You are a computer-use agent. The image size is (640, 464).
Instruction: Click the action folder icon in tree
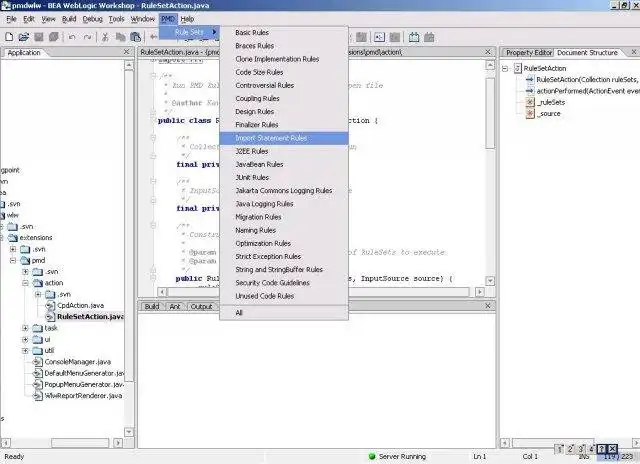pos(38,283)
